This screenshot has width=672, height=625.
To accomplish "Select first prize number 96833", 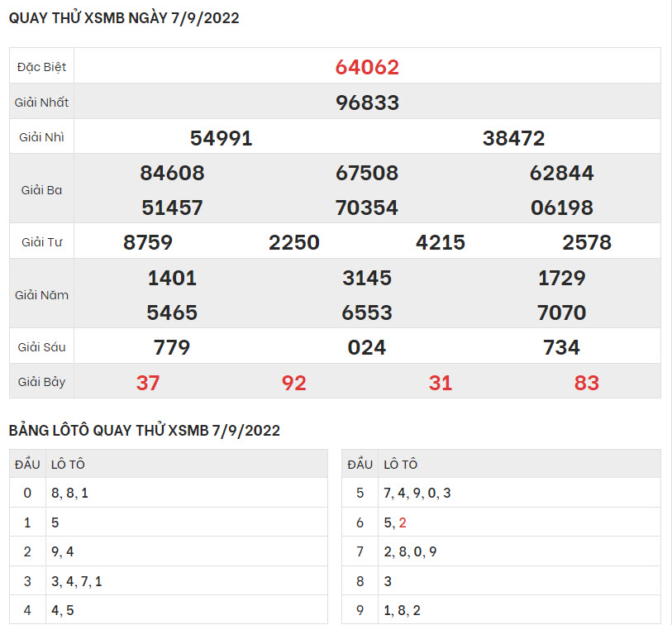I will click(367, 103).
